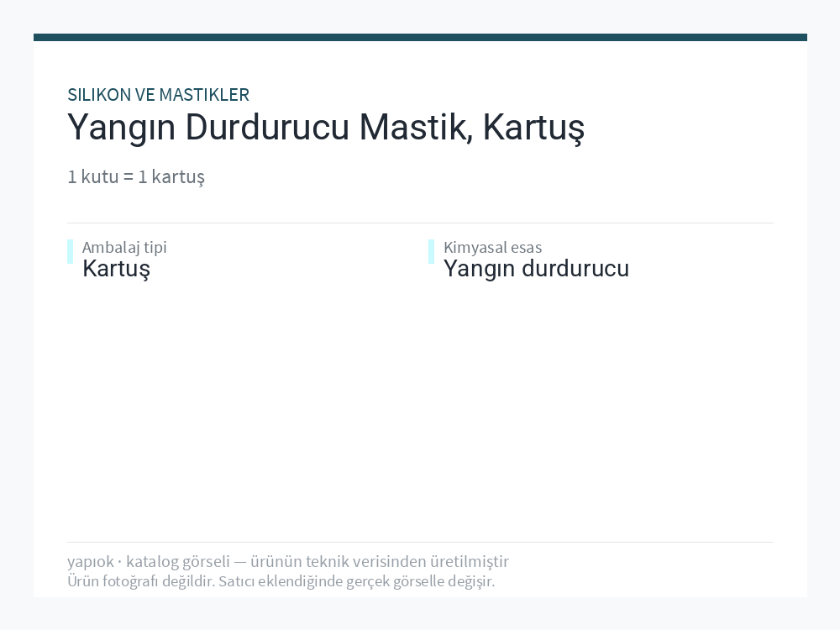Click the yapıok katalog görseli footer line

287,561
